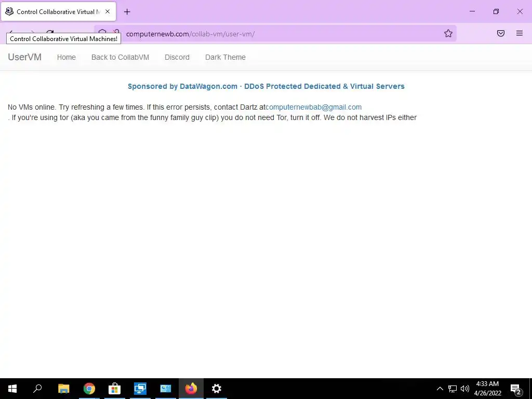Switch to Dark Theme

(x=225, y=57)
